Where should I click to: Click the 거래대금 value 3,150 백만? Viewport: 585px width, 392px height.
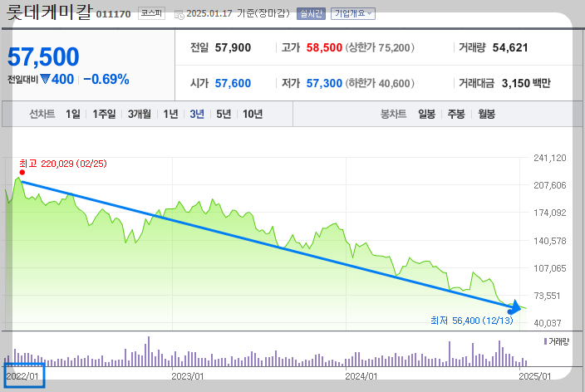(x=526, y=83)
